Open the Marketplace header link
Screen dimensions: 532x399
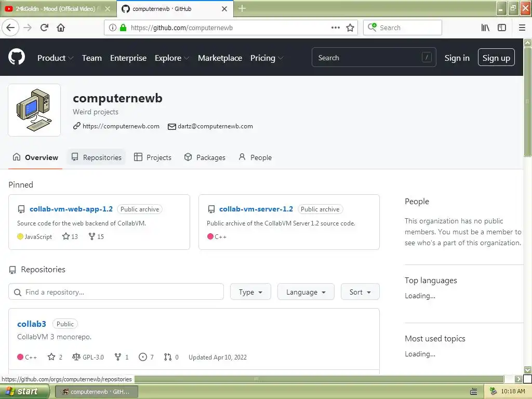coord(220,58)
